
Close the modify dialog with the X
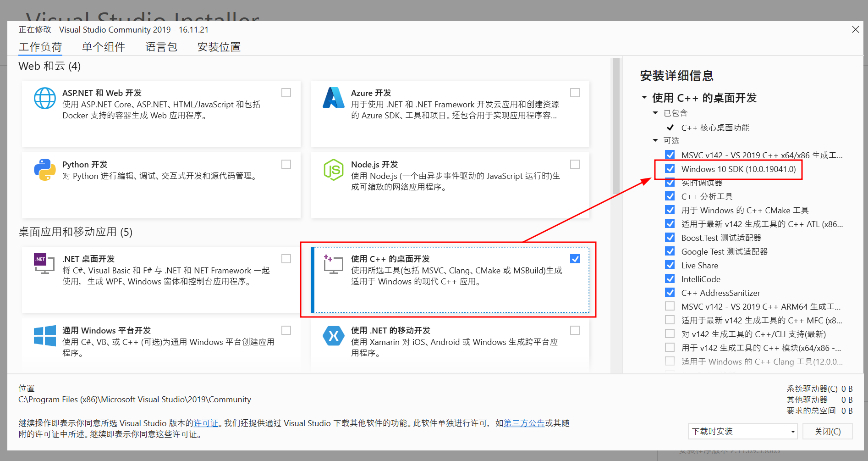coord(855,29)
